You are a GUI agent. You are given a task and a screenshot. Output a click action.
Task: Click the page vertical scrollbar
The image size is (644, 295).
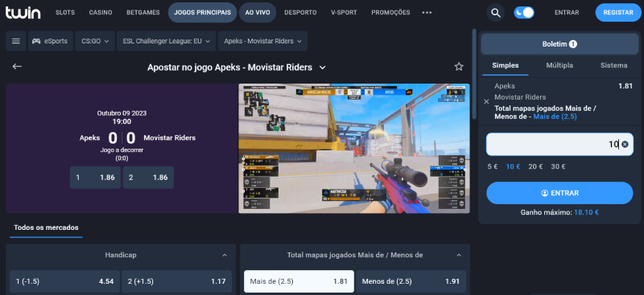click(474, 74)
